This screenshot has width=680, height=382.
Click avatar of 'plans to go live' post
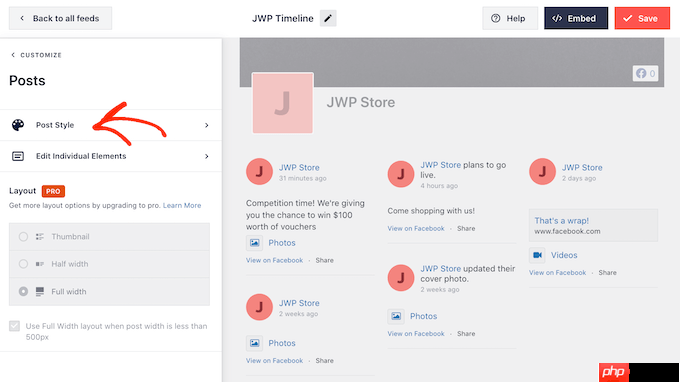(401, 174)
